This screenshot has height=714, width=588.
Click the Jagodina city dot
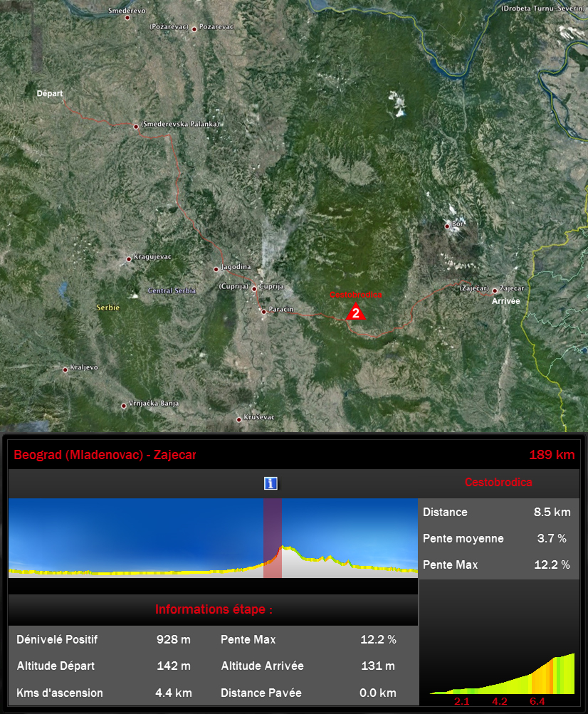(216, 269)
